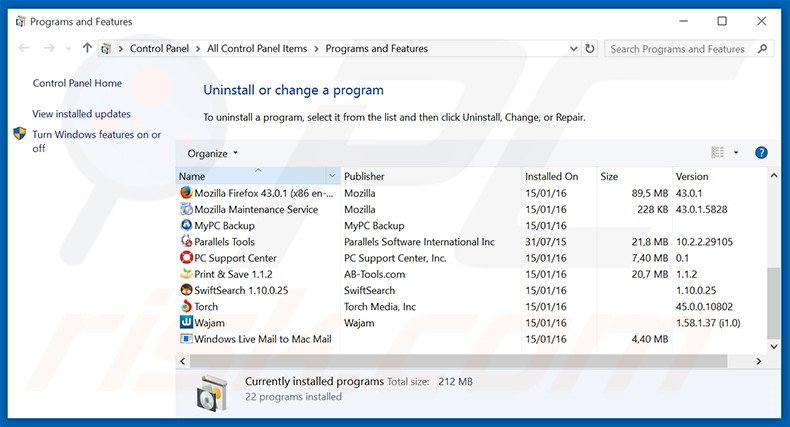Screen dimensions: 790x427
Task: Click the 89,5 MB size cell
Action: (649, 193)
